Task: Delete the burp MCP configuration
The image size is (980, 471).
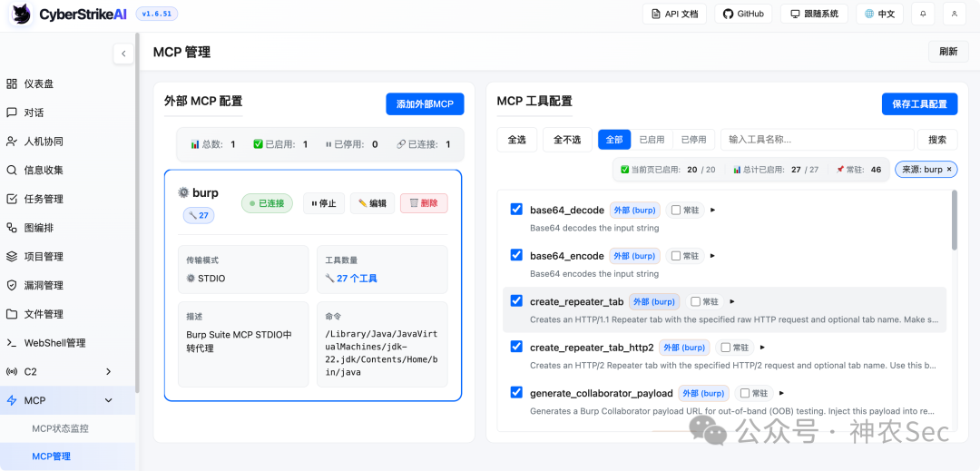Action: 424,203
